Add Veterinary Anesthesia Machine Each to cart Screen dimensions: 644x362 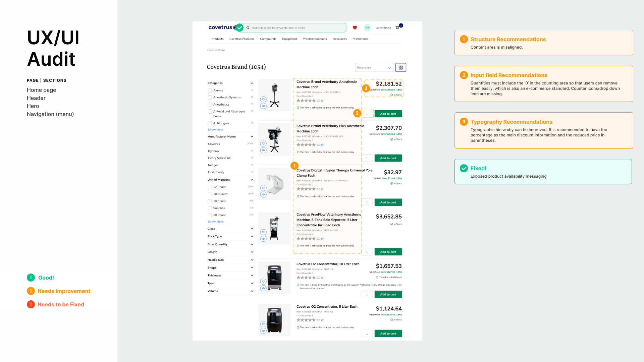click(x=388, y=114)
